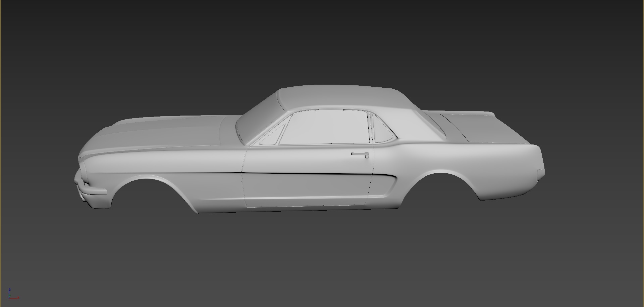Viewport: 644px width, 307px height.
Task: Select the door handle on the car
Action: (x=360, y=155)
